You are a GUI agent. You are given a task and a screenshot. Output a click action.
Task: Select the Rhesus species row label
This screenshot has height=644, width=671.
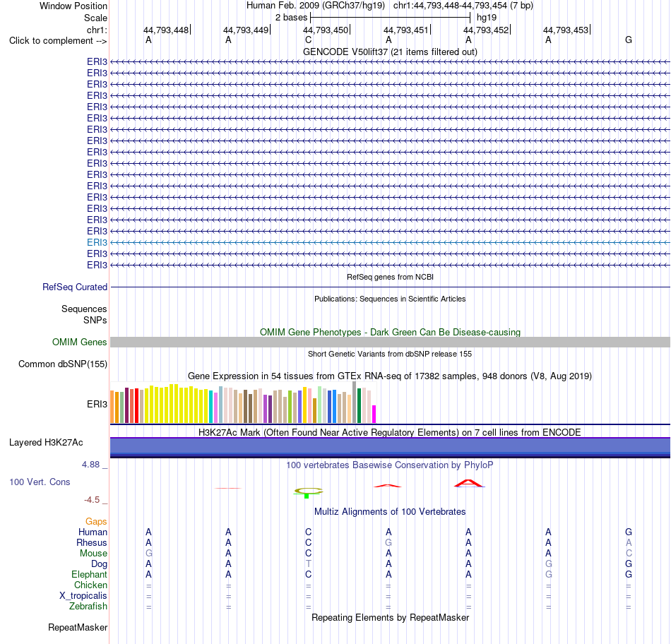[92, 542]
